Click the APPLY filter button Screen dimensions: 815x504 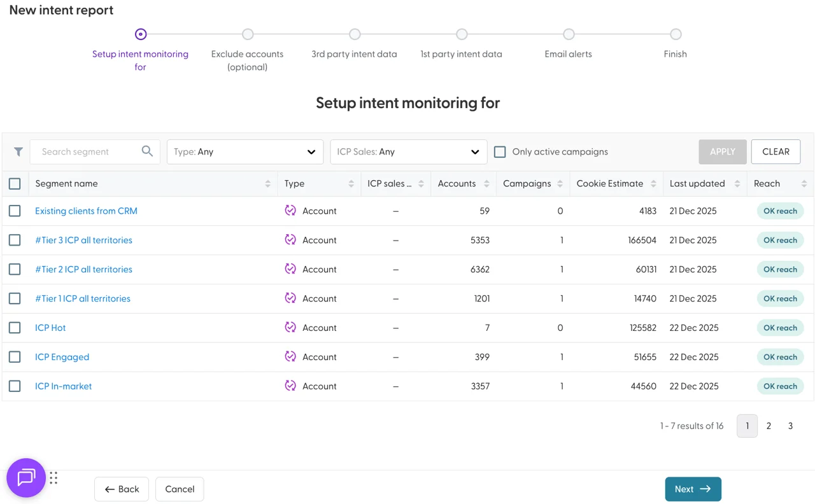(723, 151)
